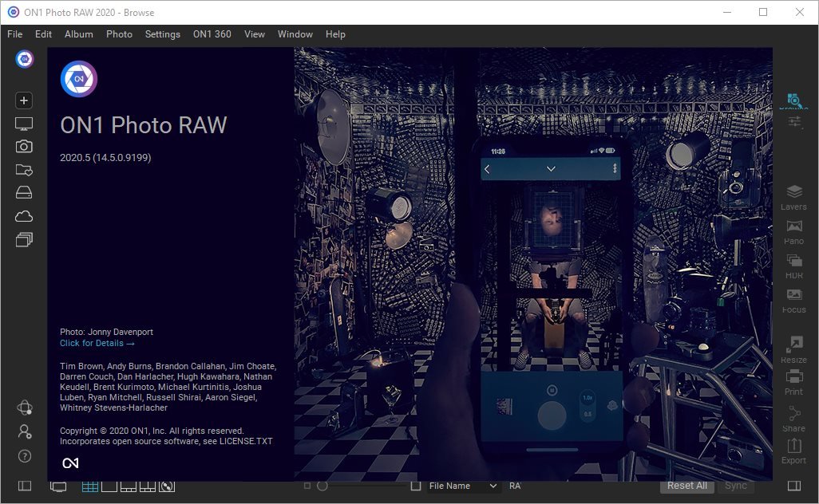Screen dimensions: 819x504
Task: Open the HDR tool
Action: tap(794, 266)
